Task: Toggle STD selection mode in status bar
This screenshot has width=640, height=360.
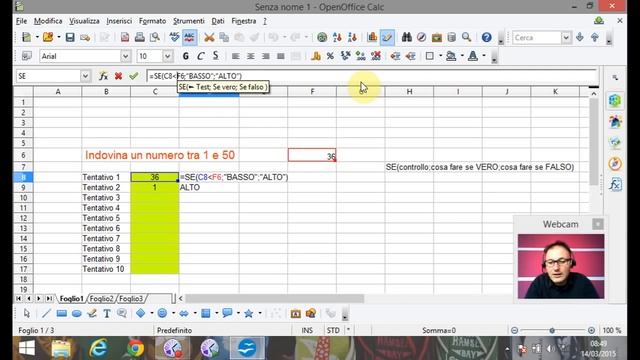Action: [333, 330]
